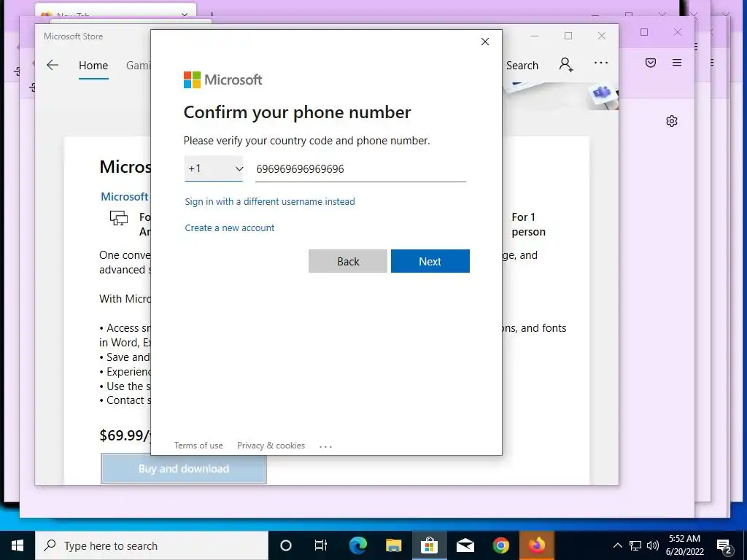Select the Home tab in Microsoft Store
The height and width of the screenshot is (560, 747).
coord(93,65)
